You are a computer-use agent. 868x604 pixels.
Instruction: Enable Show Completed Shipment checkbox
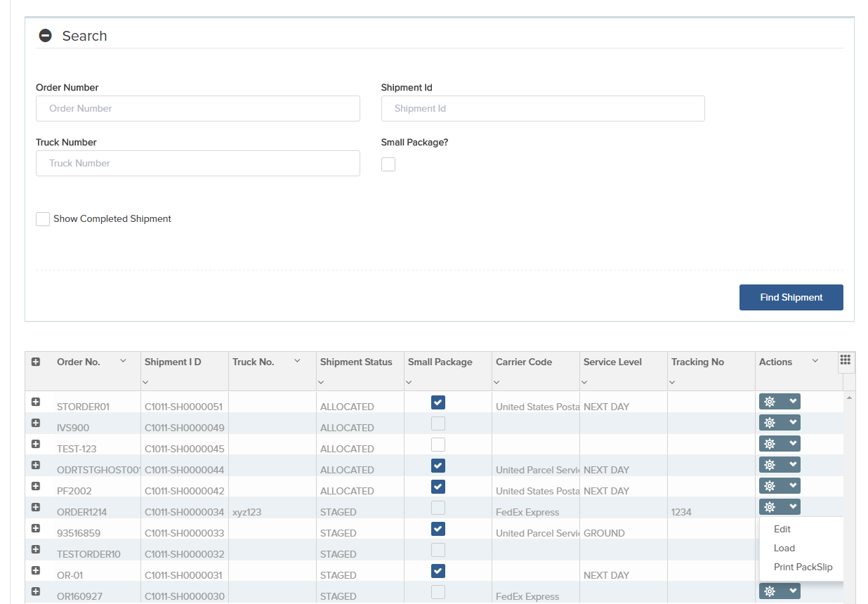[43, 219]
